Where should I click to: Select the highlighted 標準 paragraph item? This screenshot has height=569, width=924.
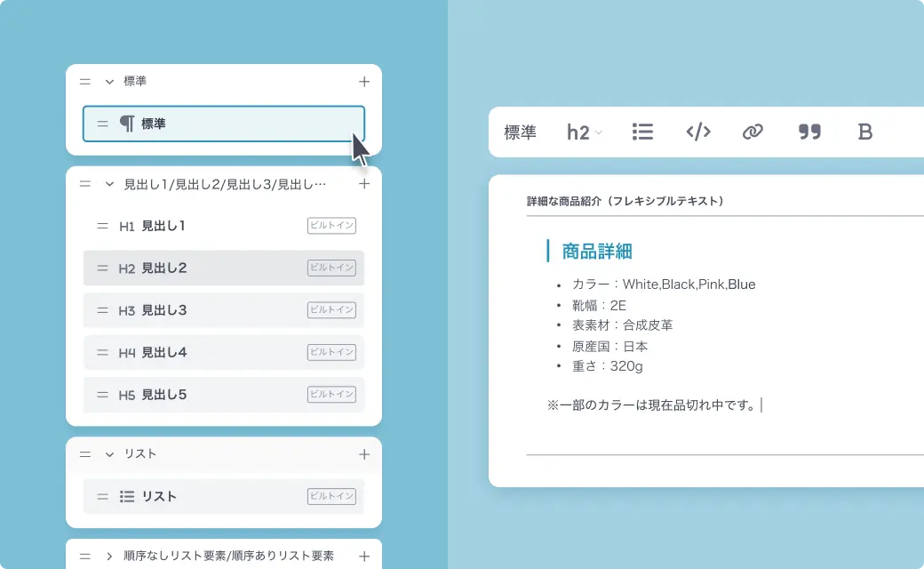pos(223,124)
